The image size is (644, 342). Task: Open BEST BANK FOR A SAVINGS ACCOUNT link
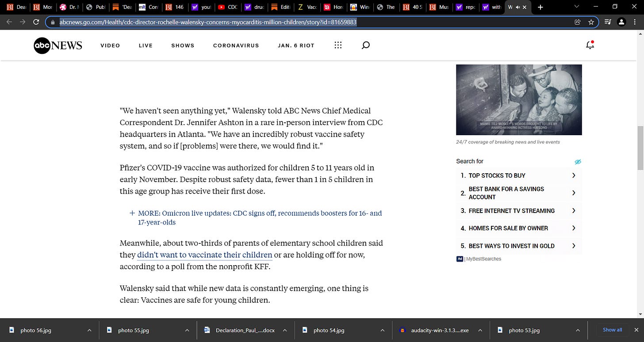click(x=518, y=193)
